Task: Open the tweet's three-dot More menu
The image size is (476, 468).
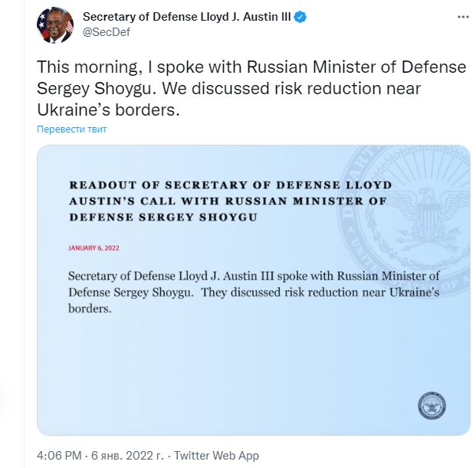Action: [463, 17]
